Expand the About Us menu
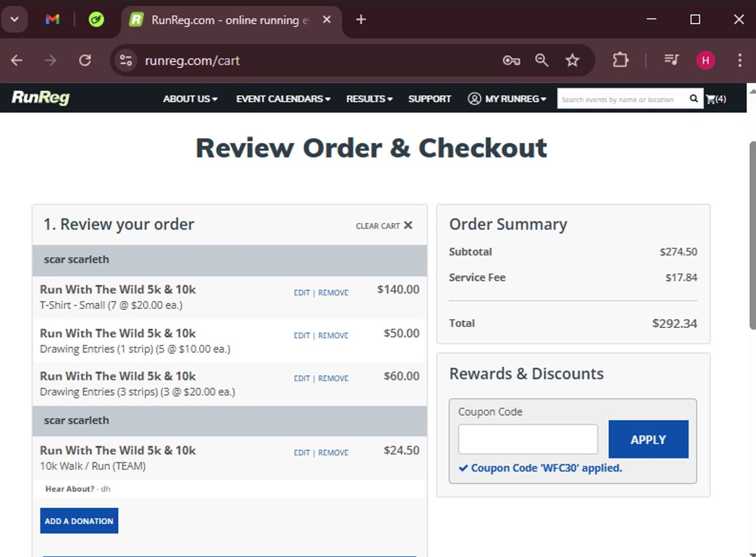756x557 pixels. click(190, 99)
